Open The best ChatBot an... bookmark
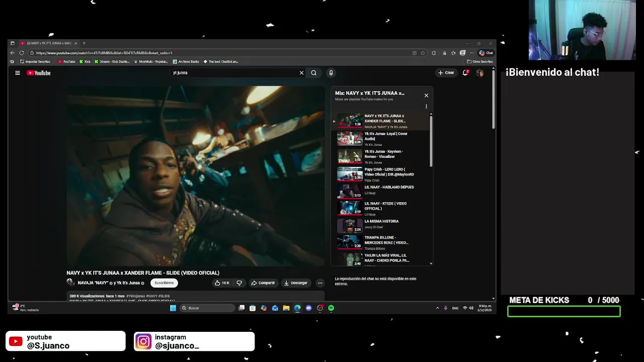This screenshot has width=644, height=362. click(x=221, y=62)
